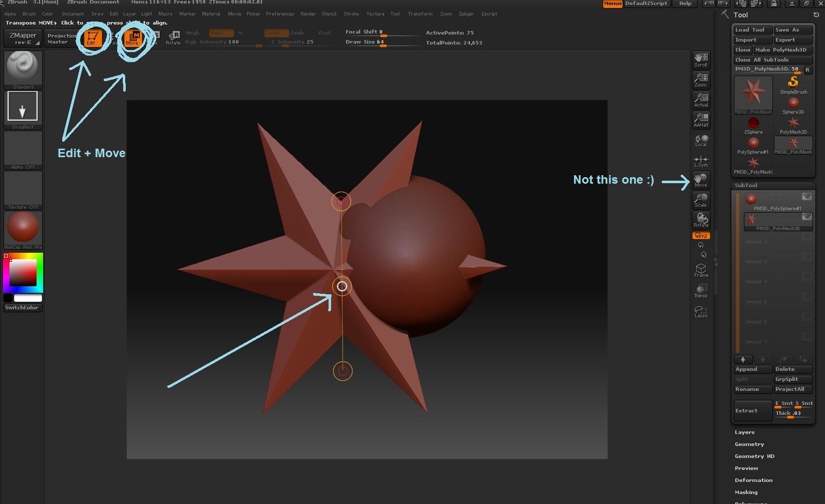Select the top toolbar Rotate button
This screenshot has width=825, height=504.
click(173, 38)
